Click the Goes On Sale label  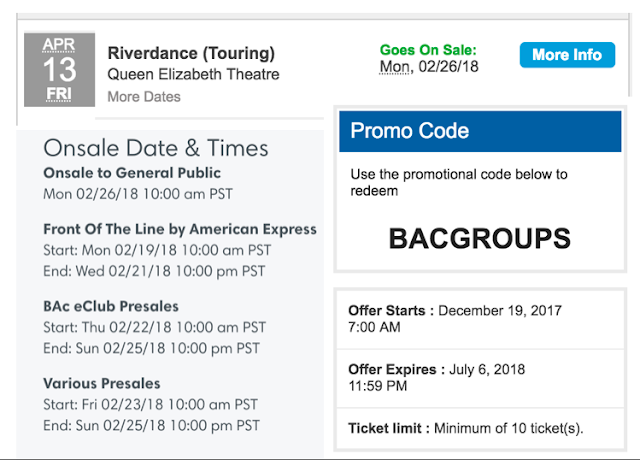pos(428,49)
